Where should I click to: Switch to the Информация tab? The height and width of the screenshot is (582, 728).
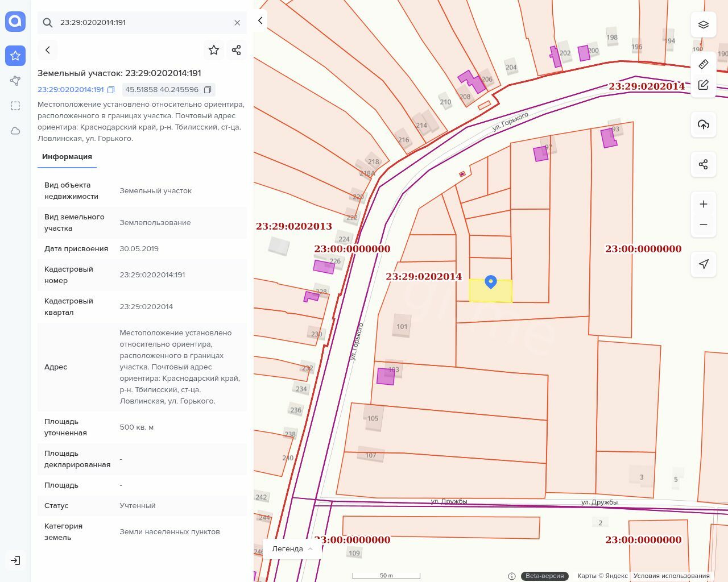tap(67, 157)
